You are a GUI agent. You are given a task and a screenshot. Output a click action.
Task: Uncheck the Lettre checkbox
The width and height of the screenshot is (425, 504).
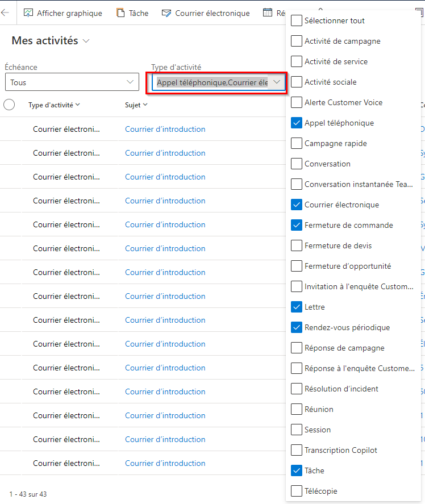pyautogui.click(x=297, y=307)
